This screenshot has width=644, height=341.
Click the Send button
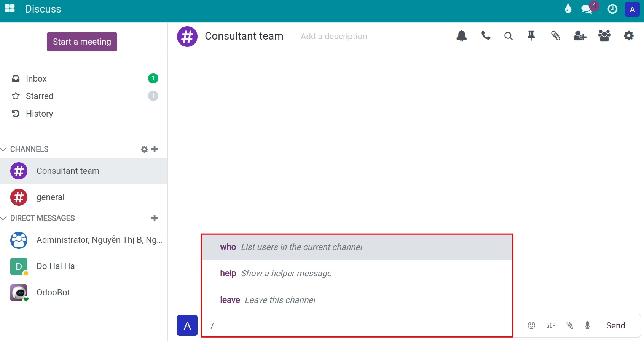tap(615, 325)
